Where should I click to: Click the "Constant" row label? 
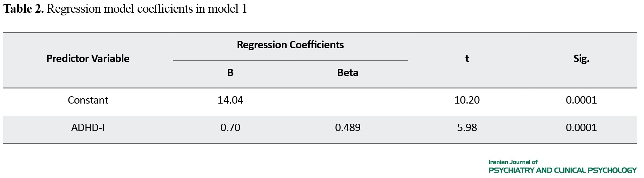click(88, 100)
